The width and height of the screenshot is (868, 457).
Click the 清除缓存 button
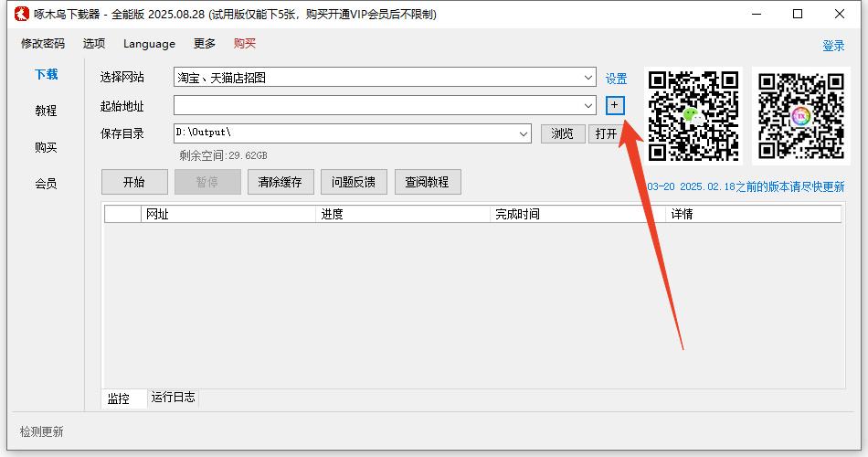tap(281, 182)
